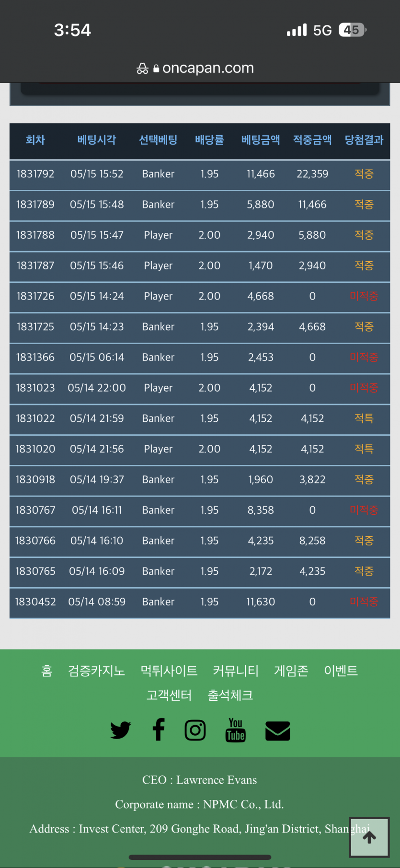The height and width of the screenshot is (868, 400).
Task: Tap the lock icon beside oncapan.com
Action: (x=156, y=69)
